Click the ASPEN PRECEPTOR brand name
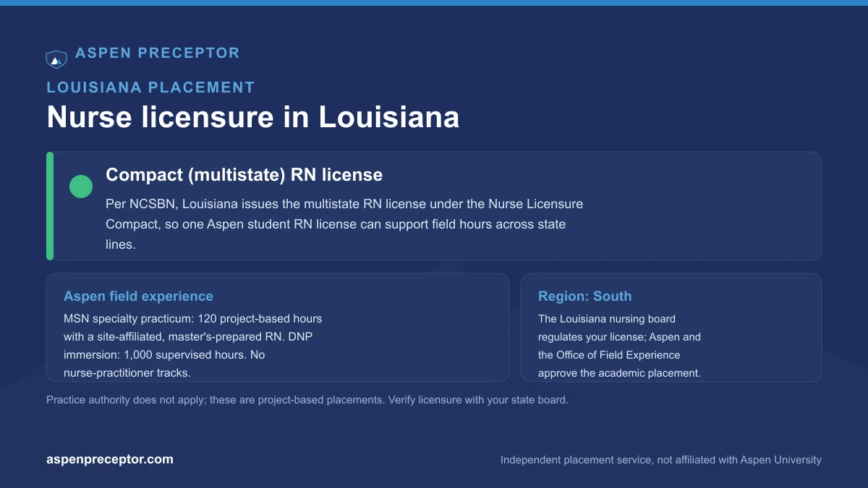Viewport: 868px width, 488px height. click(158, 53)
